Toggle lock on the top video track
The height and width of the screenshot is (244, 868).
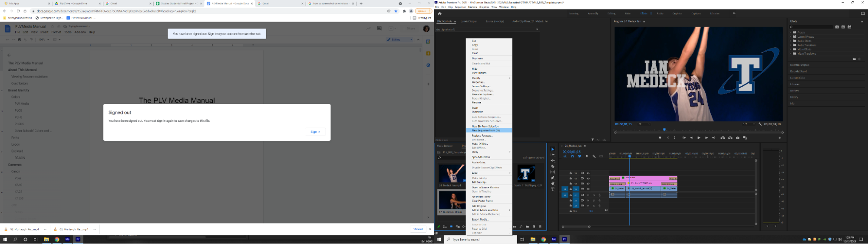571,173
